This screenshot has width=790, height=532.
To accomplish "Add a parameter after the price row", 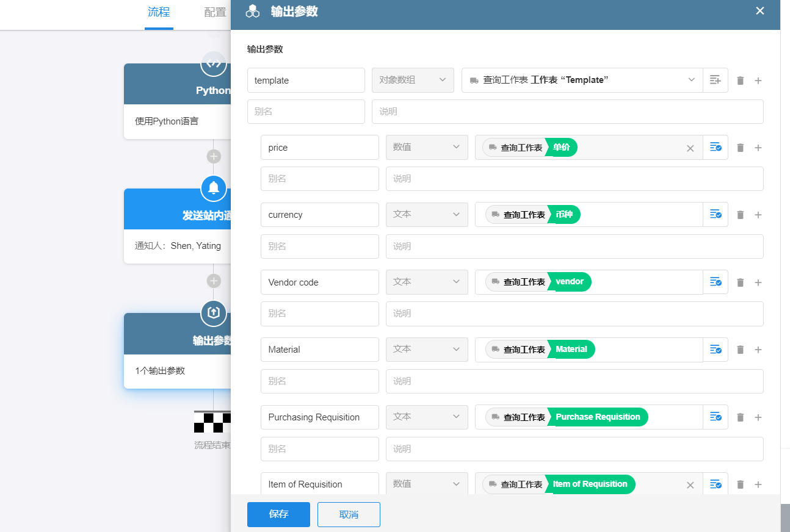I will point(758,148).
